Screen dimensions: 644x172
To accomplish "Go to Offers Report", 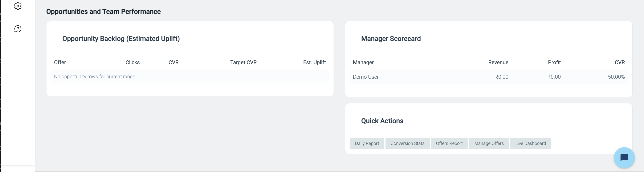I will click(449, 143).
